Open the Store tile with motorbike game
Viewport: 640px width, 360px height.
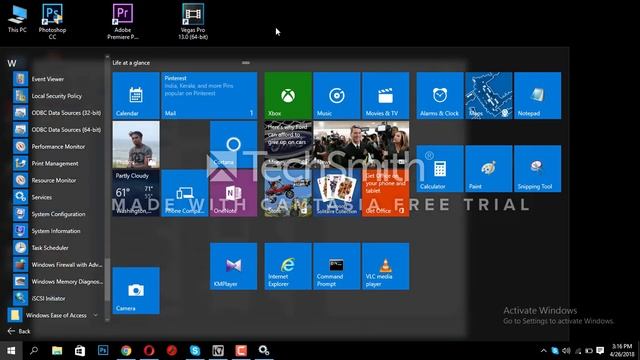coord(288,193)
